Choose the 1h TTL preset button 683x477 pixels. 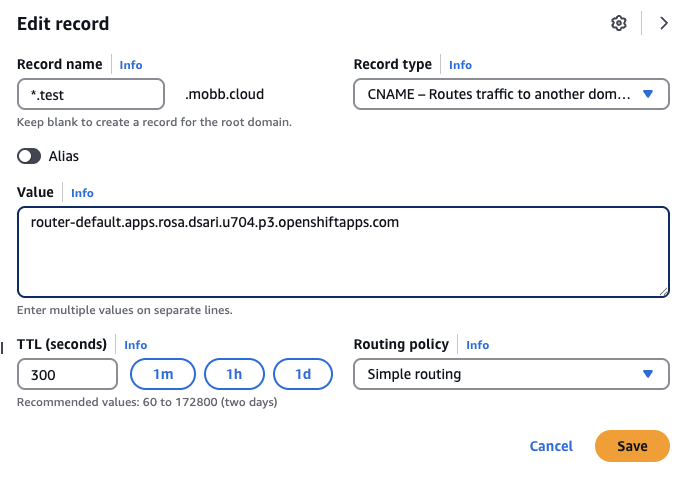pos(234,374)
